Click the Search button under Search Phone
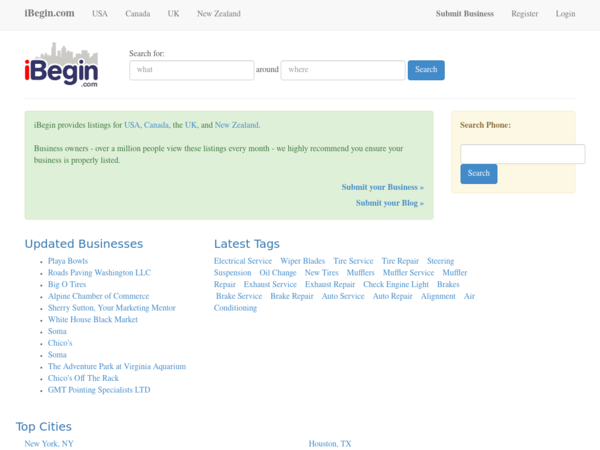The image size is (600, 450). pyautogui.click(x=479, y=174)
